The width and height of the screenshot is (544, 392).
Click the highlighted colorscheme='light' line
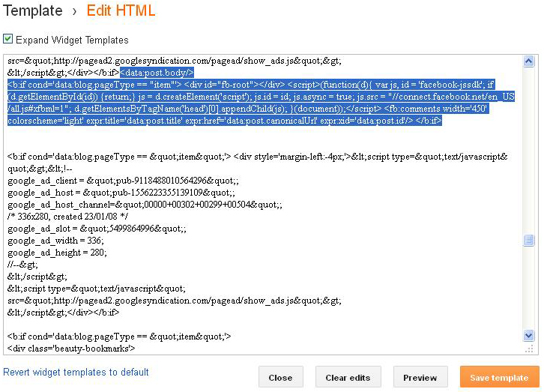click(225, 121)
